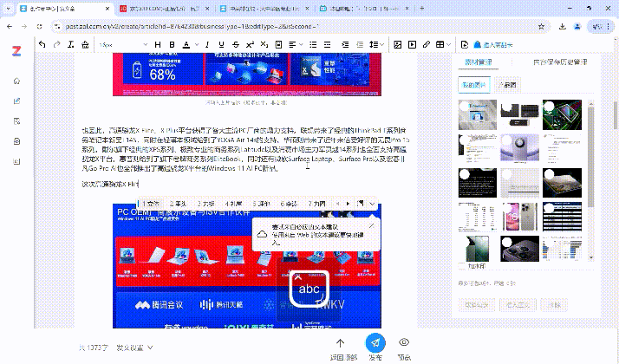Go to next IME candidate page
The image size is (619, 364).
(x=348, y=204)
